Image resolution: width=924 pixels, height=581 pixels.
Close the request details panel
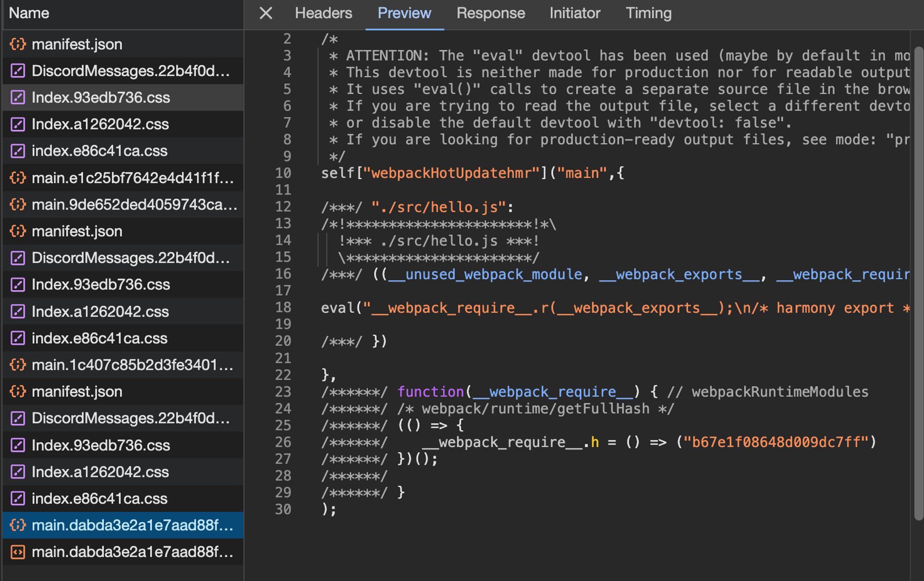[x=266, y=13]
